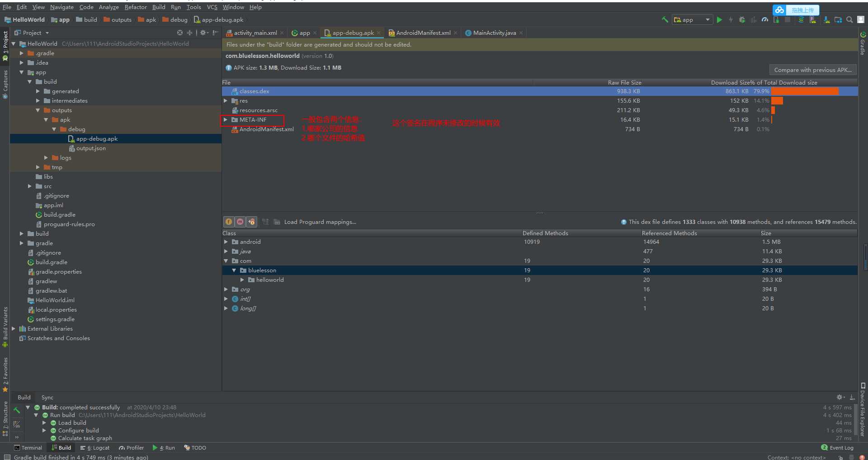The width and height of the screenshot is (868, 460).
Task: Open the Android Profiler gauge icon in toolbar
Action: pyautogui.click(x=764, y=19)
